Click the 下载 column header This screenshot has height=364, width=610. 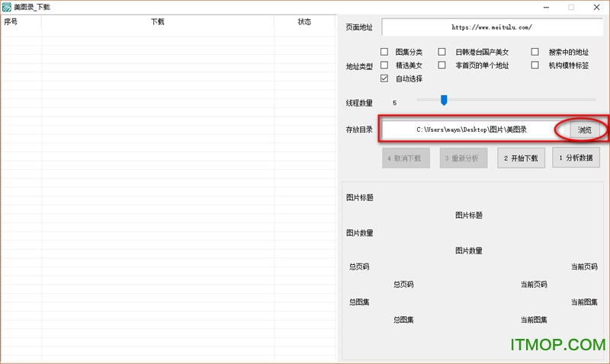point(158,22)
